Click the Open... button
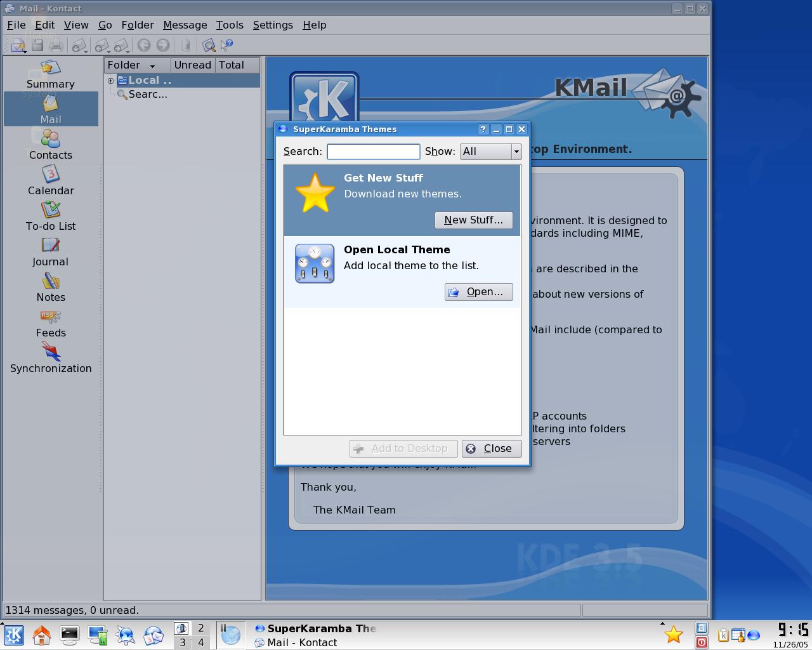812x650 pixels. tap(478, 291)
